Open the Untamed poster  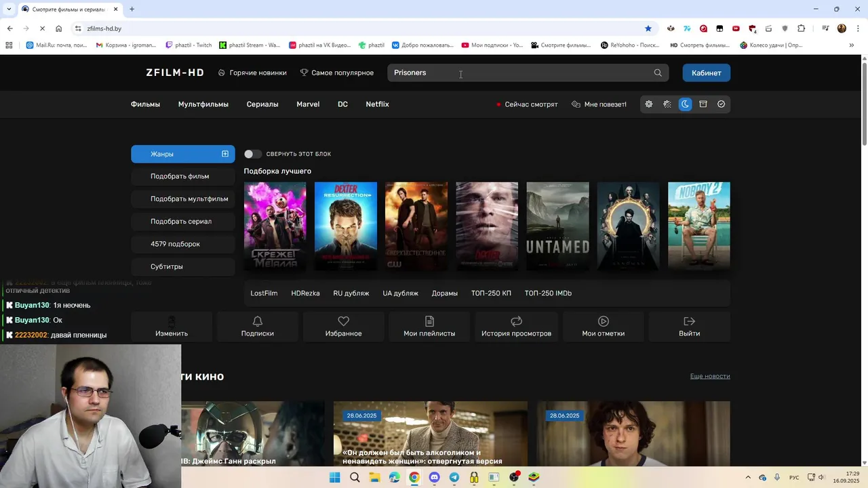557,226
